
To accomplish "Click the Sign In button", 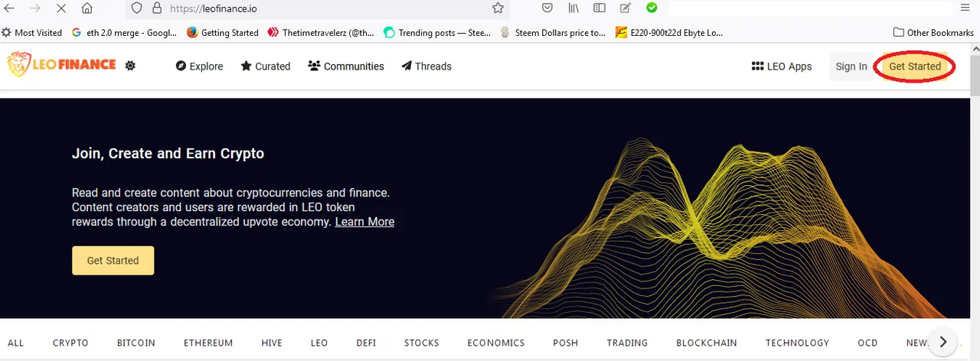I will pos(851,67).
